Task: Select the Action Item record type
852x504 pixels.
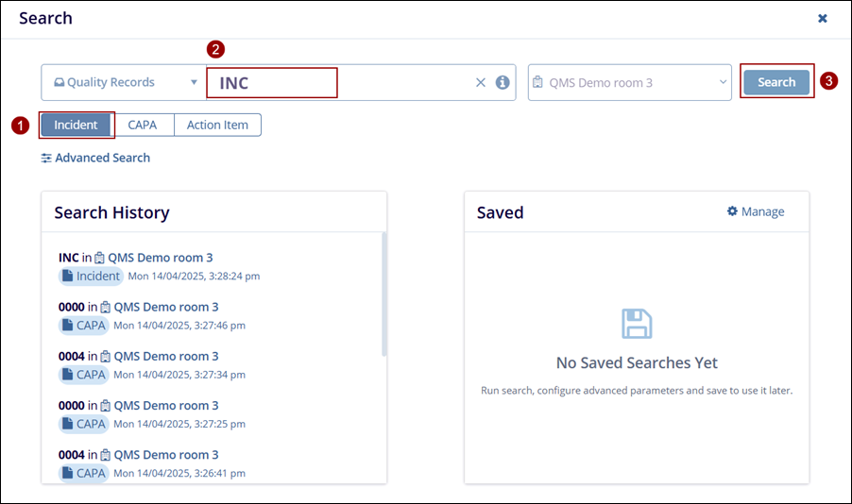Action: pos(217,125)
